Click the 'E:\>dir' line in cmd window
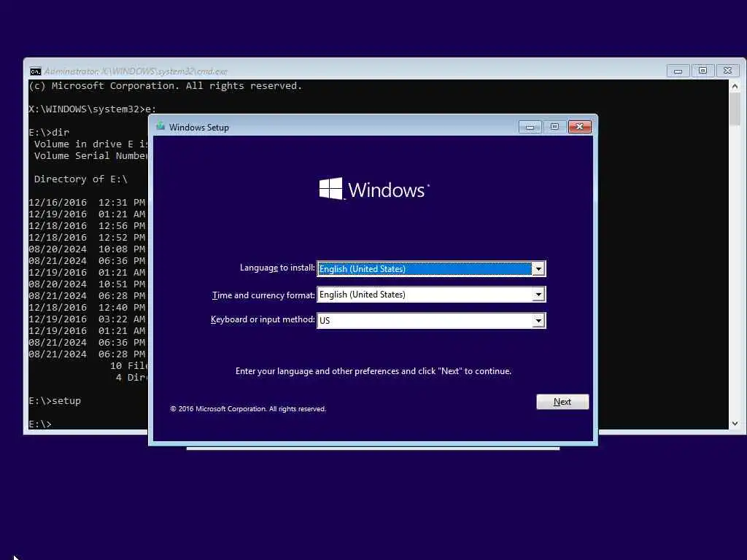 (x=49, y=133)
